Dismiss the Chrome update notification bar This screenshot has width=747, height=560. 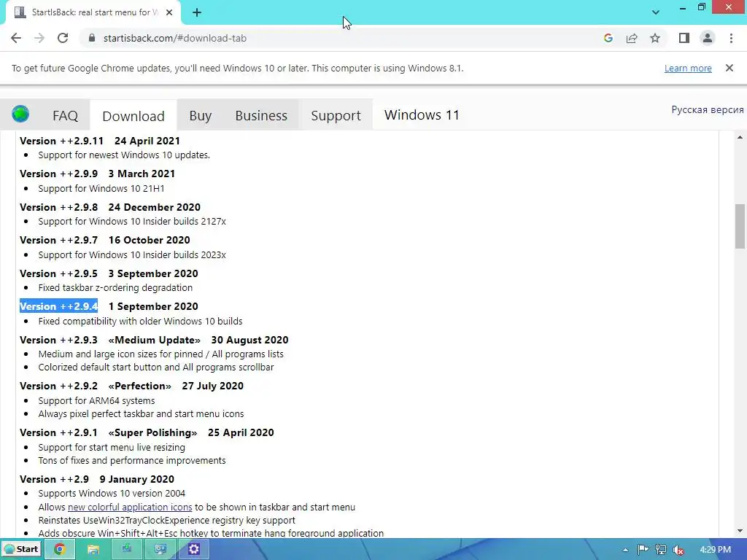(x=729, y=68)
